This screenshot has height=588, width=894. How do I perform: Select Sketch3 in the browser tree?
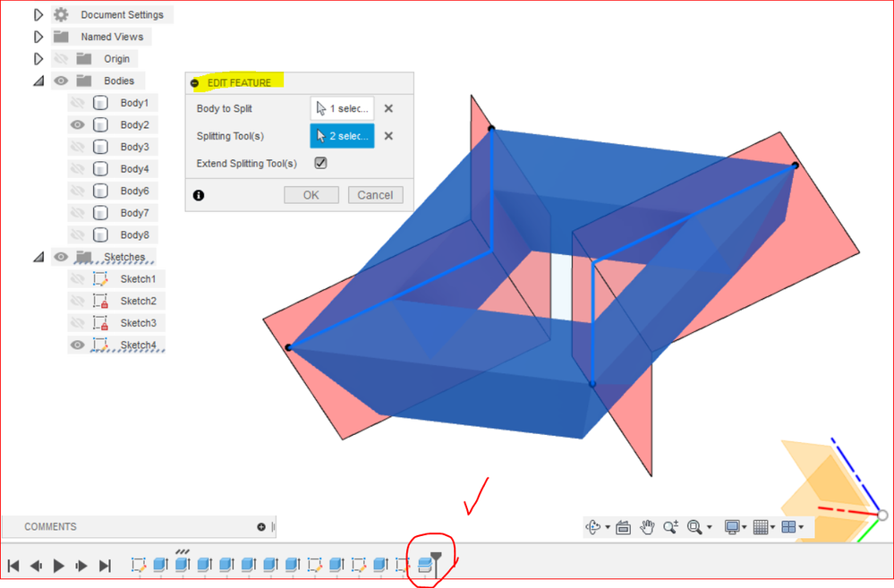pyautogui.click(x=138, y=323)
